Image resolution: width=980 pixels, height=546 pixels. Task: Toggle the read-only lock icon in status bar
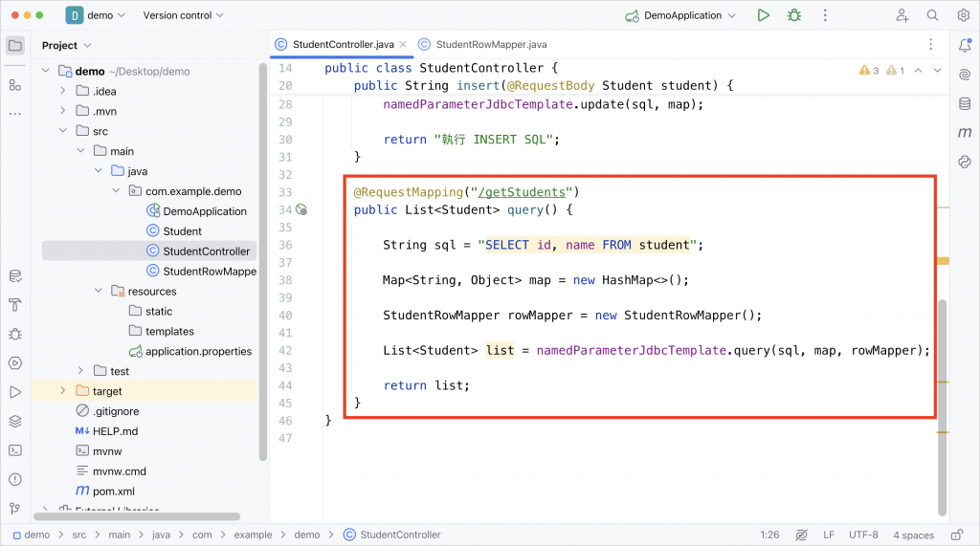coord(957,535)
